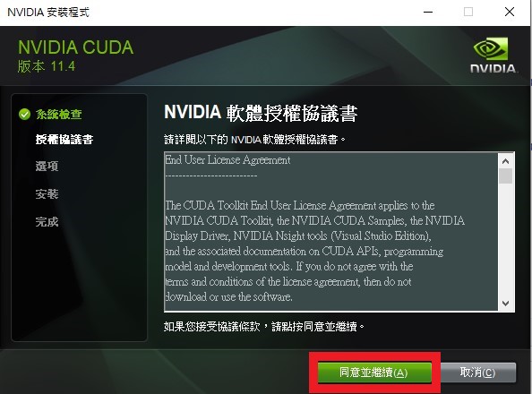Click inside the license agreement text box

pos(331,231)
